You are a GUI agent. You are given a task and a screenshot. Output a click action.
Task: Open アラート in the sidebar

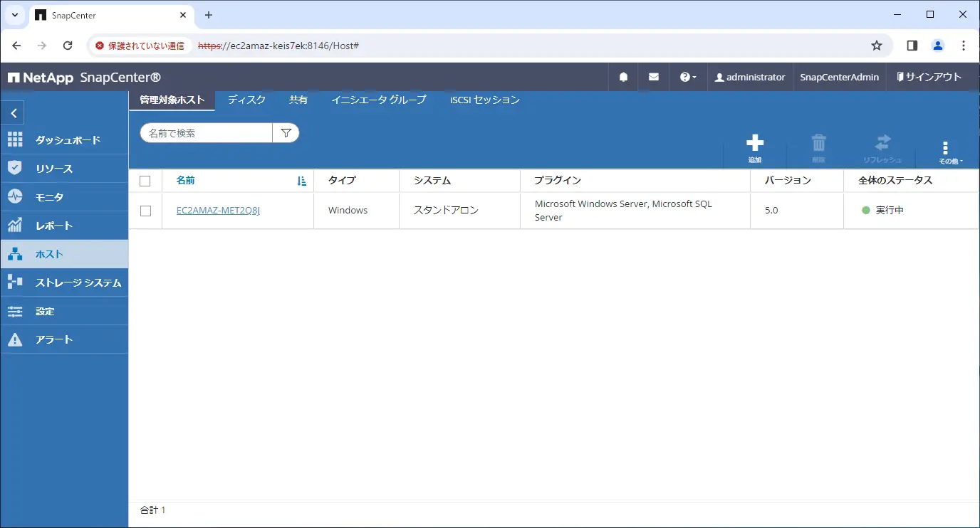pyautogui.click(x=64, y=339)
